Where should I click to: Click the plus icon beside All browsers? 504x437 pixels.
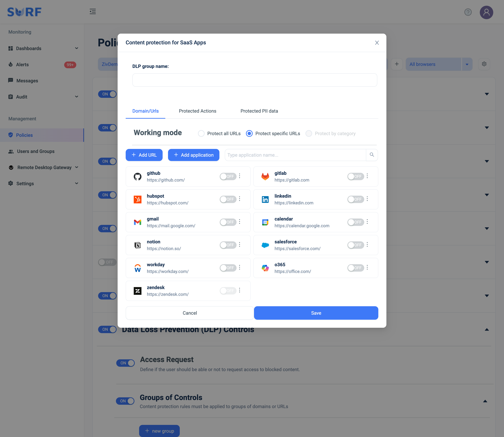point(397,64)
